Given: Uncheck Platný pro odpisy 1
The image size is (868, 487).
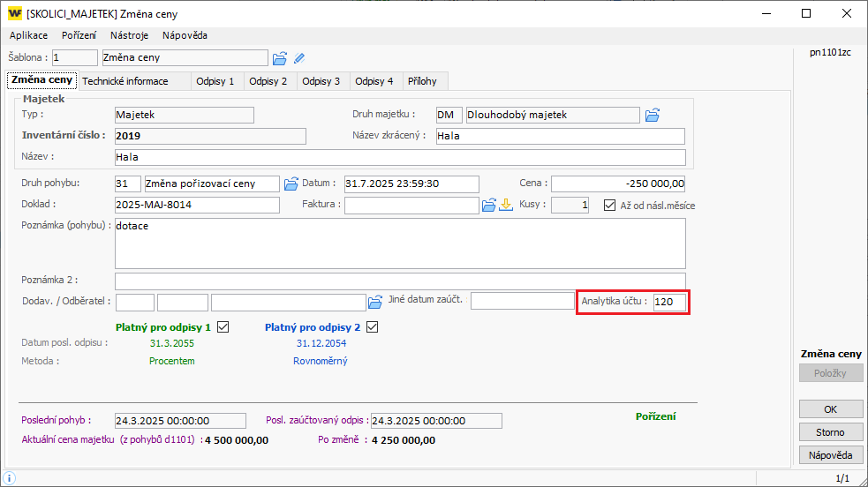Looking at the screenshot, I should 223,327.
